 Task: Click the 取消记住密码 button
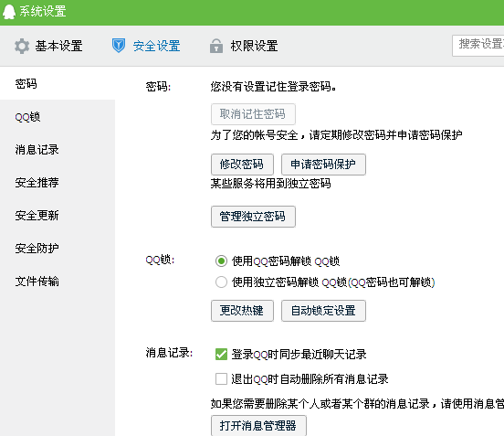click(x=253, y=114)
